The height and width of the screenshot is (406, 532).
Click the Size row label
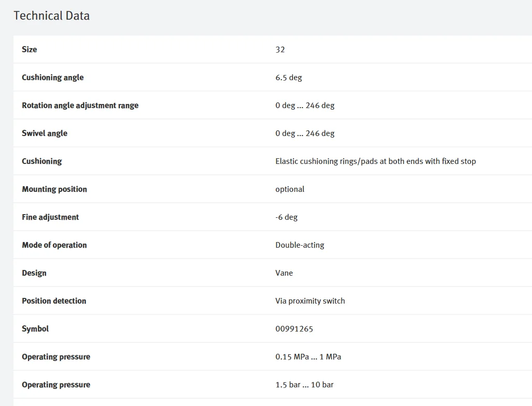click(x=29, y=50)
